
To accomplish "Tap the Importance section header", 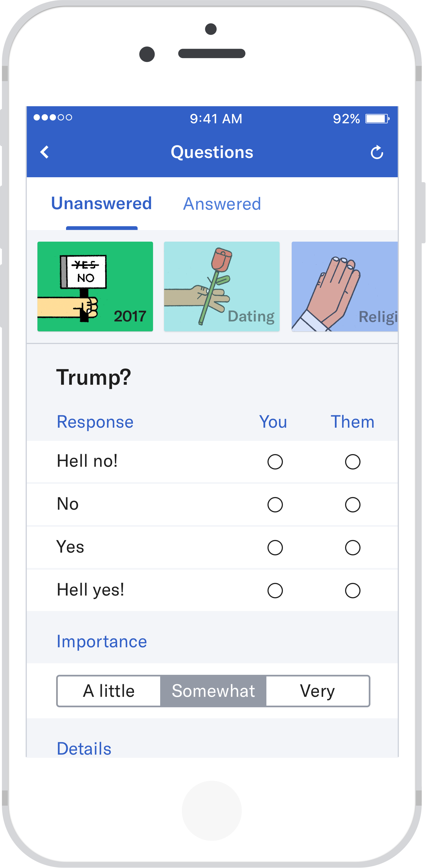I will (102, 641).
